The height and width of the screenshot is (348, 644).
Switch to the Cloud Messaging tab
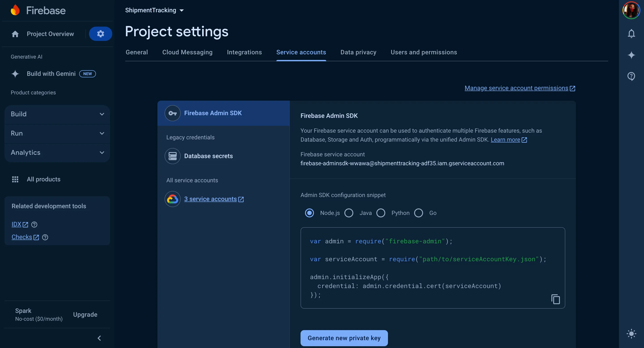point(187,52)
